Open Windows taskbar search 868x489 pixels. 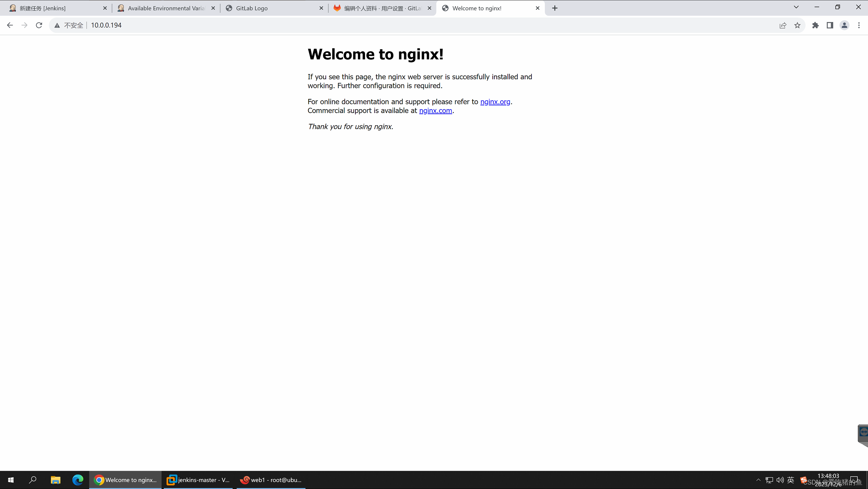33,480
